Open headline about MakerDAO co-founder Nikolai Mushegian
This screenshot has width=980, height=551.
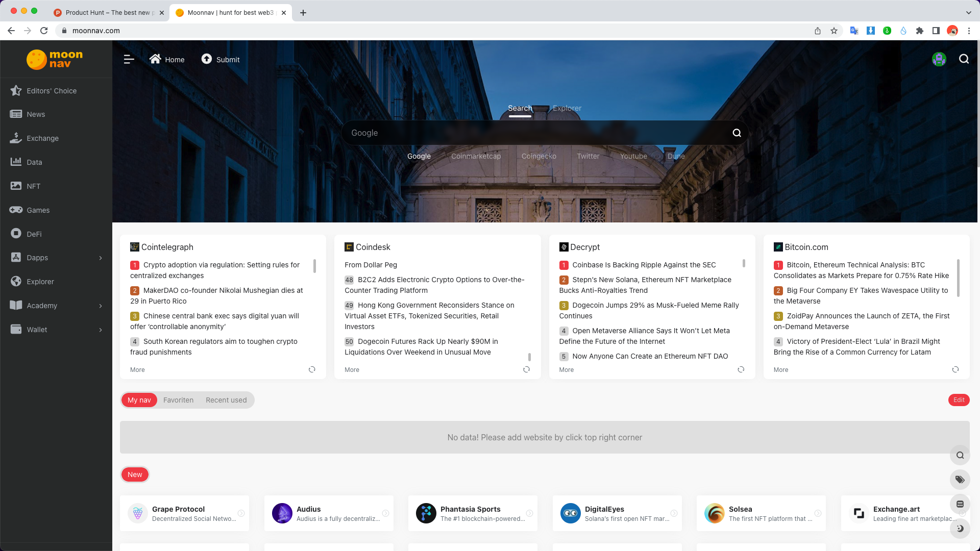(216, 296)
